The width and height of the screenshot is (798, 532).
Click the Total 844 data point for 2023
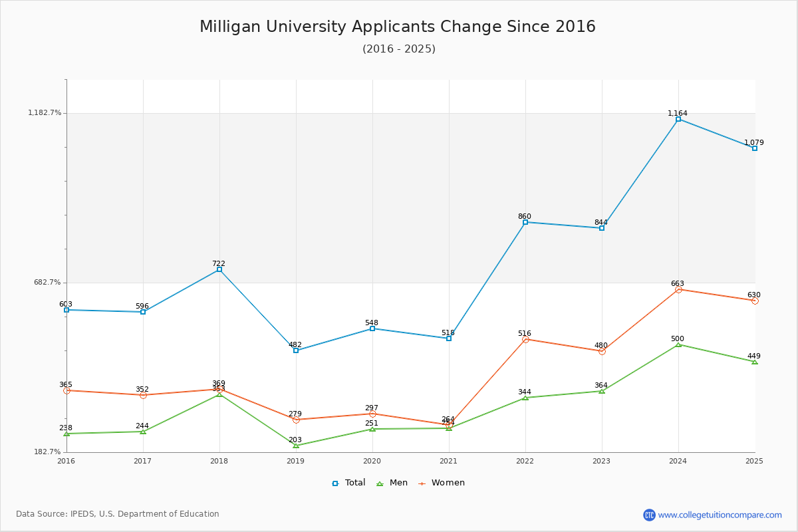[x=602, y=228]
